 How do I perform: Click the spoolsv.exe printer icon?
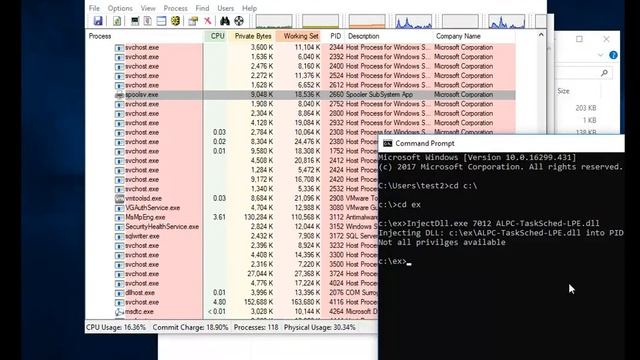tap(119, 95)
